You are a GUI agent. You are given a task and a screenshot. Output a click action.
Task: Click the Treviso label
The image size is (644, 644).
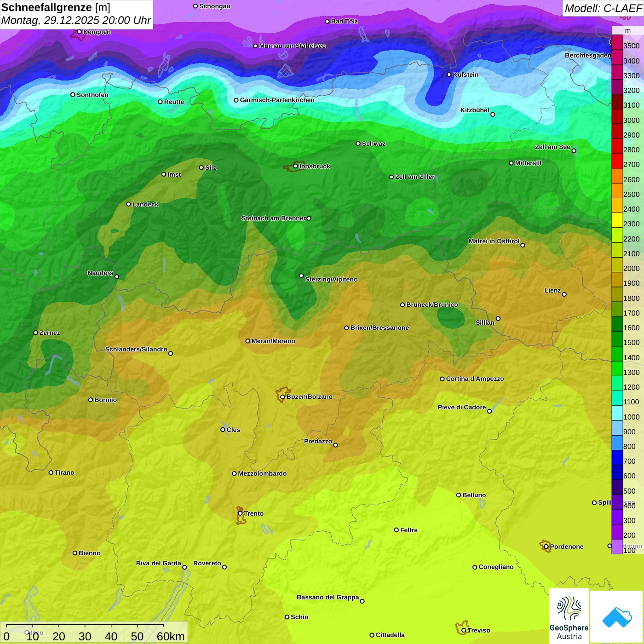[479, 630]
